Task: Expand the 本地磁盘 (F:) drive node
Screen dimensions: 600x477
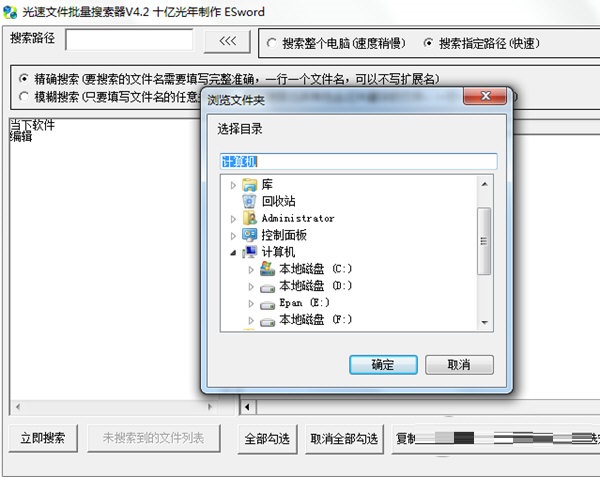Action: pyautogui.click(x=251, y=320)
